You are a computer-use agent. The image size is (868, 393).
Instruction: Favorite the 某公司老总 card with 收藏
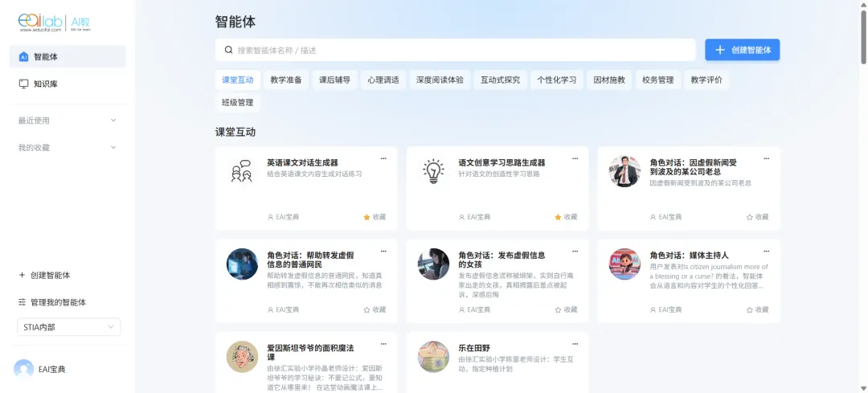pyautogui.click(x=757, y=217)
